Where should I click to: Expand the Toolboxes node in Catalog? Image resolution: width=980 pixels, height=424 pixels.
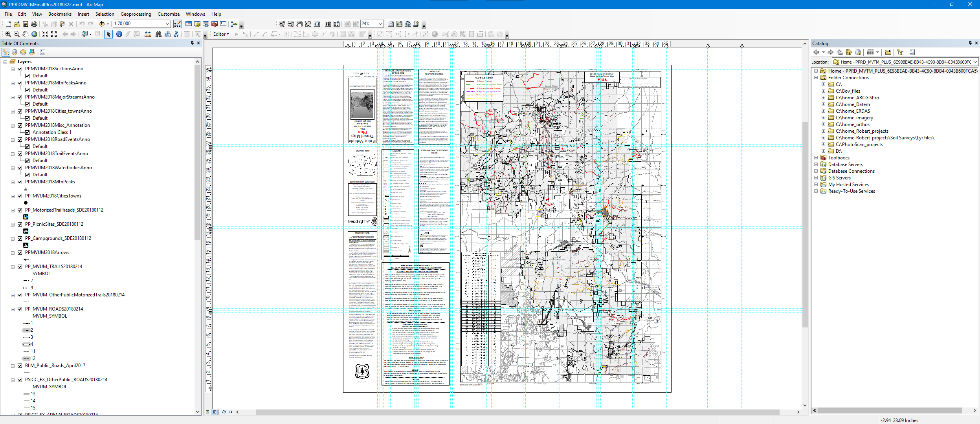(x=816, y=158)
